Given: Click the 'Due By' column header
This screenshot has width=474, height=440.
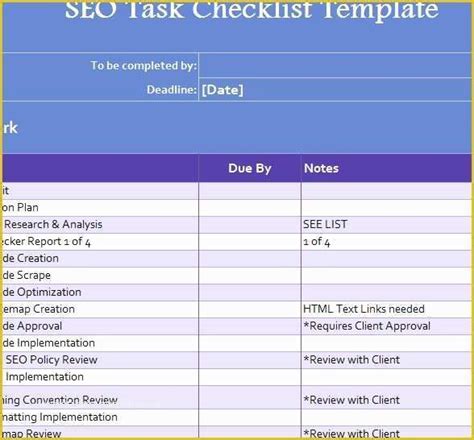Looking at the screenshot, I should (x=250, y=168).
